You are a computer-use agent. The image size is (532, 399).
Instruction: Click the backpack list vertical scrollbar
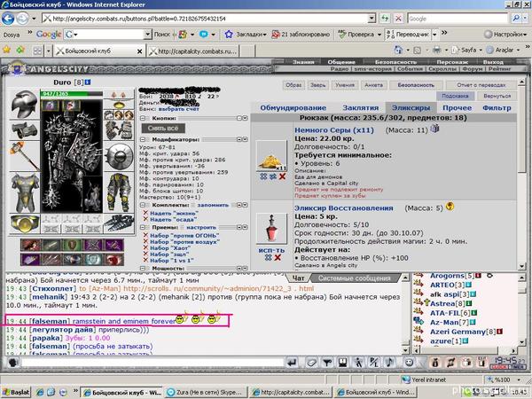[520, 174]
